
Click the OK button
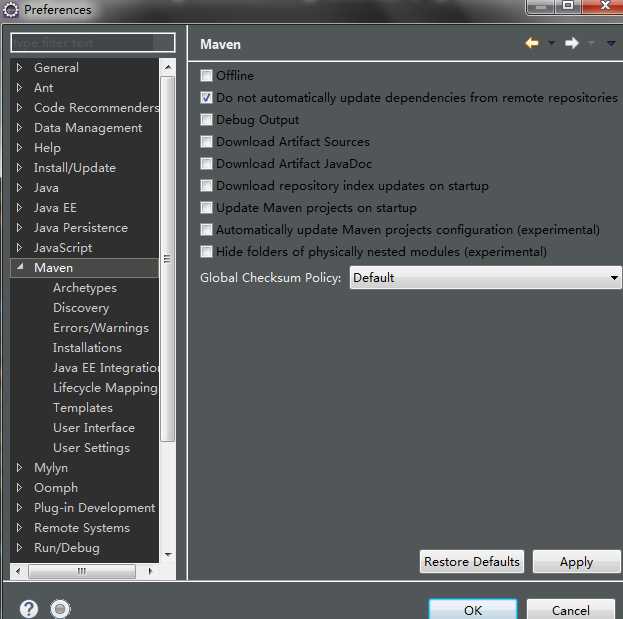tap(473, 610)
